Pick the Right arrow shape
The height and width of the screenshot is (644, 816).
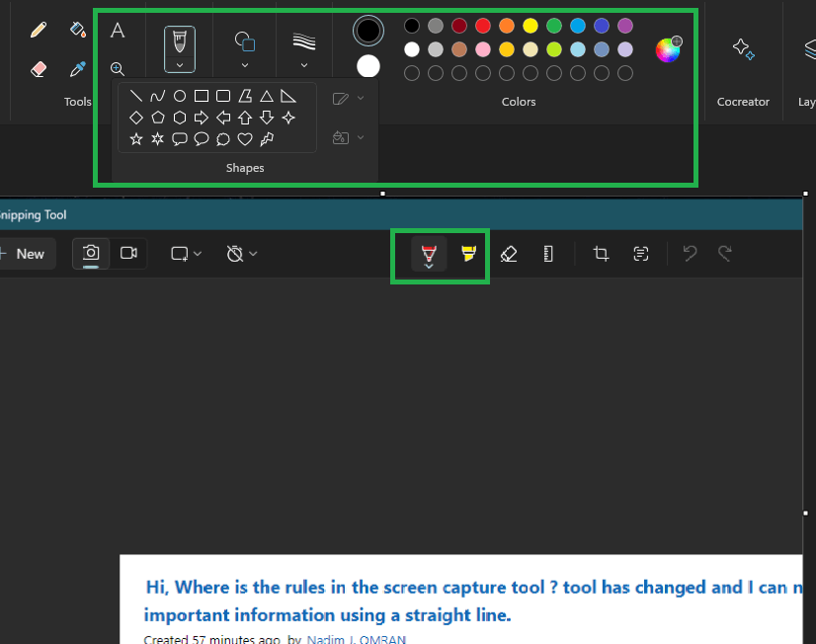coord(202,118)
